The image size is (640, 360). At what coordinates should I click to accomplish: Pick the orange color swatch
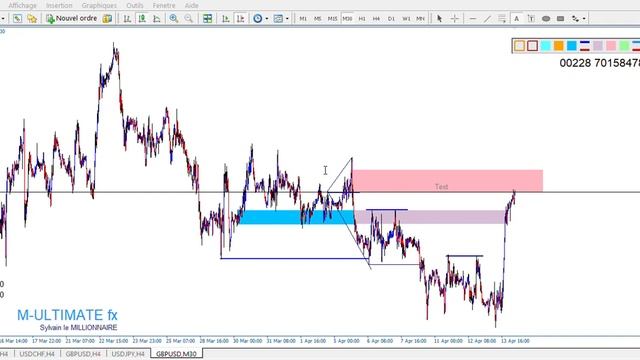point(558,46)
